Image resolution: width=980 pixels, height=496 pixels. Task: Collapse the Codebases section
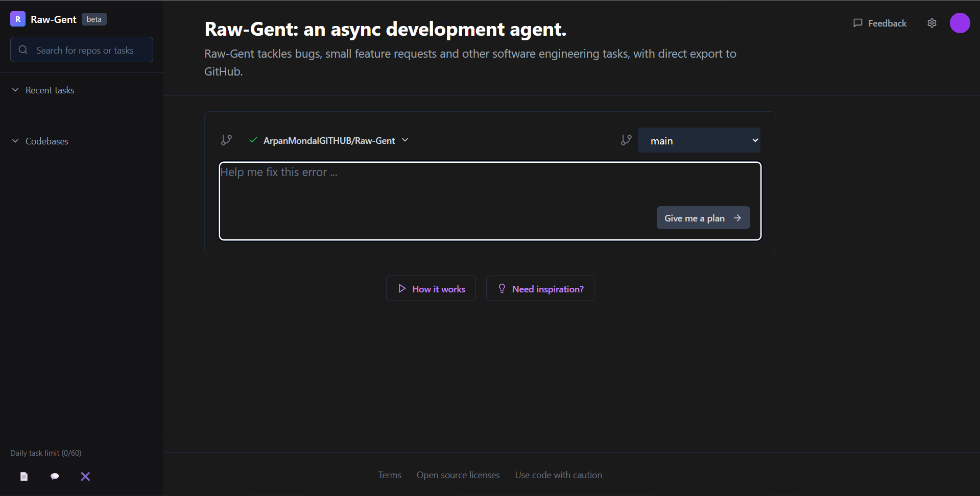pos(40,141)
